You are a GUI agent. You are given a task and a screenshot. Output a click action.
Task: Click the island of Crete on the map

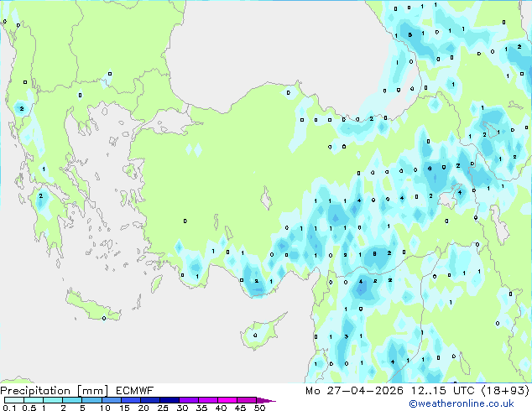pos(92,307)
